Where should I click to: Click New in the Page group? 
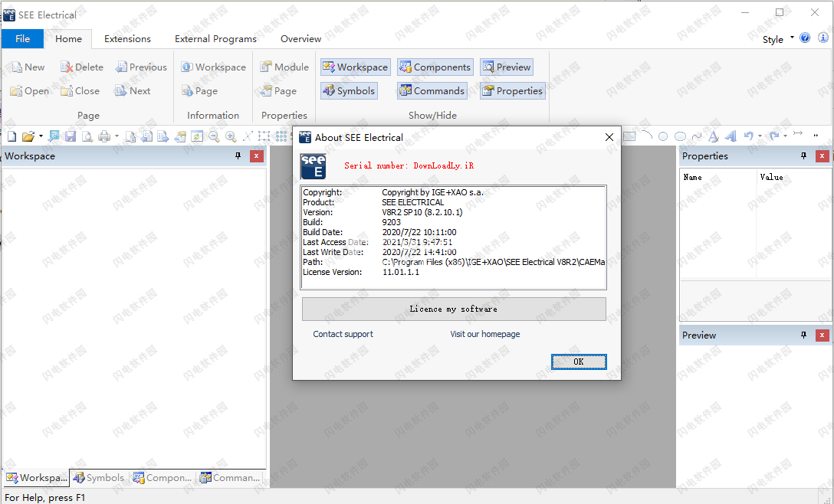point(28,67)
